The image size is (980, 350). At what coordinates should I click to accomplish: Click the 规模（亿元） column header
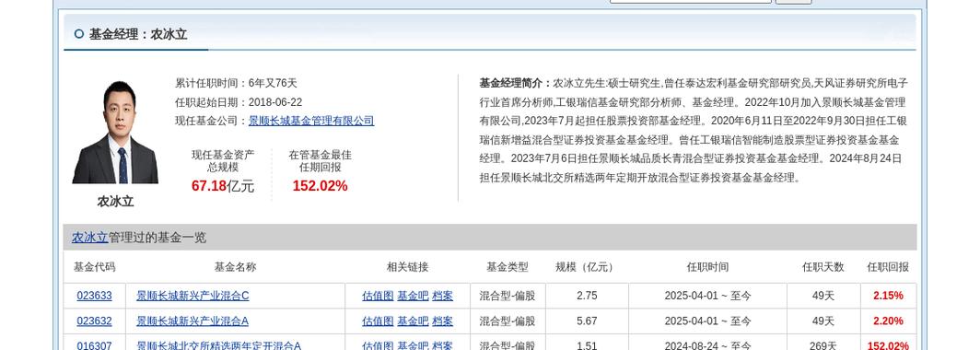pyautogui.click(x=587, y=267)
